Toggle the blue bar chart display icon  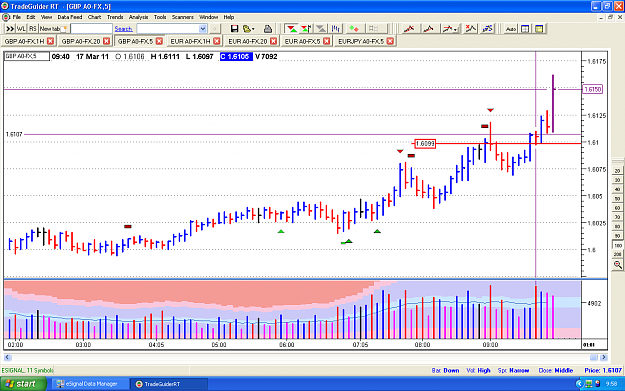pyautogui.click(x=336, y=29)
